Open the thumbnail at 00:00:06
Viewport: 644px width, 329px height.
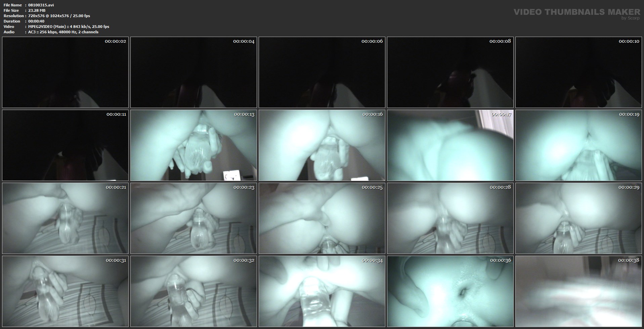[322, 72]
